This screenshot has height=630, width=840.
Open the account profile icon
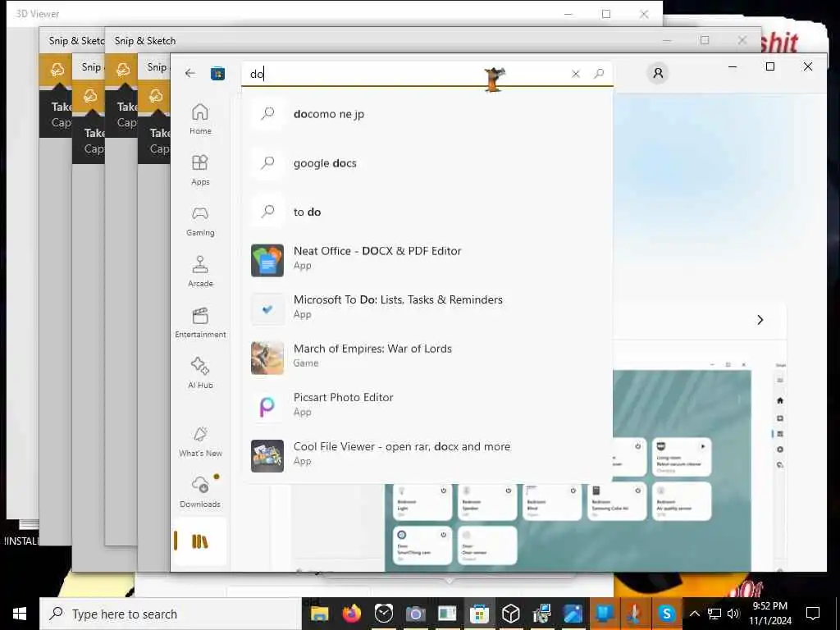tap(659, 73)
